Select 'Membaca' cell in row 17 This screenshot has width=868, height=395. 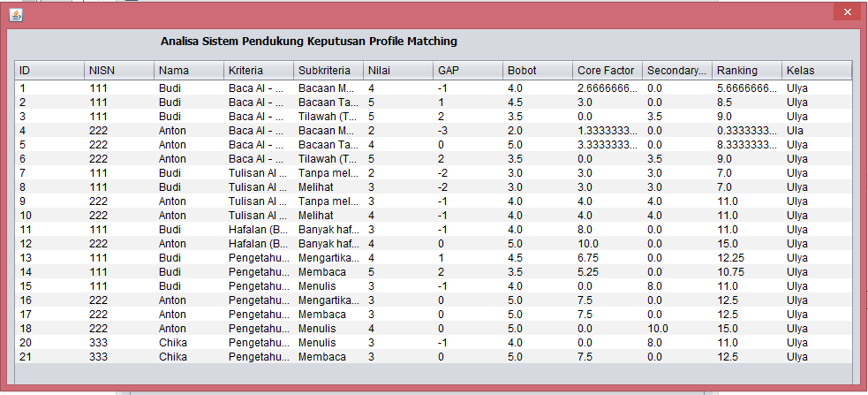point(328,314)
